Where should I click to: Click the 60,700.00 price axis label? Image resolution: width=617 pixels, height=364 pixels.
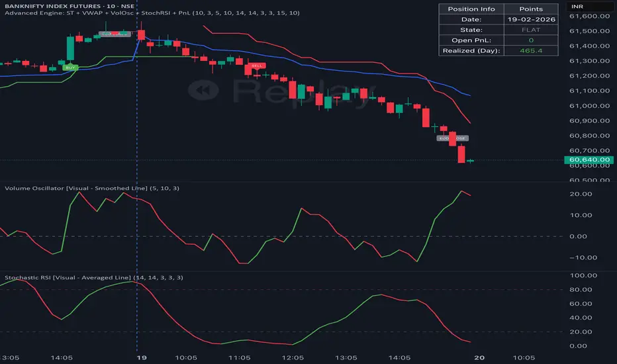click(x=589, y=151)
